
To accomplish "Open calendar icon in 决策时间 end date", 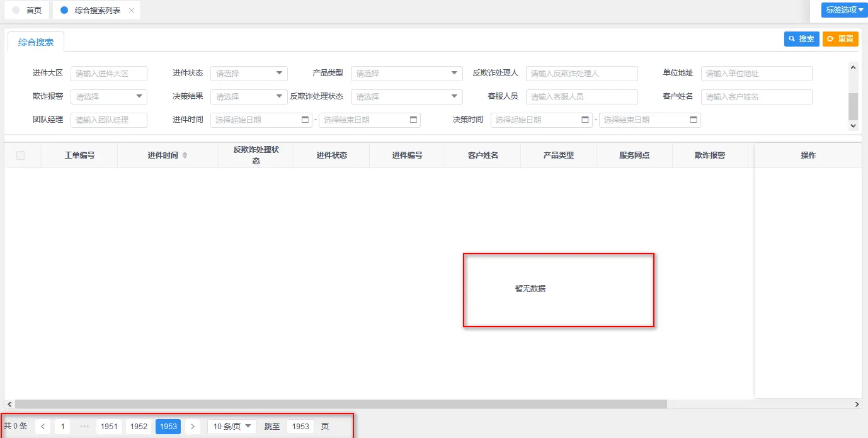I will (x=694, y=120).
